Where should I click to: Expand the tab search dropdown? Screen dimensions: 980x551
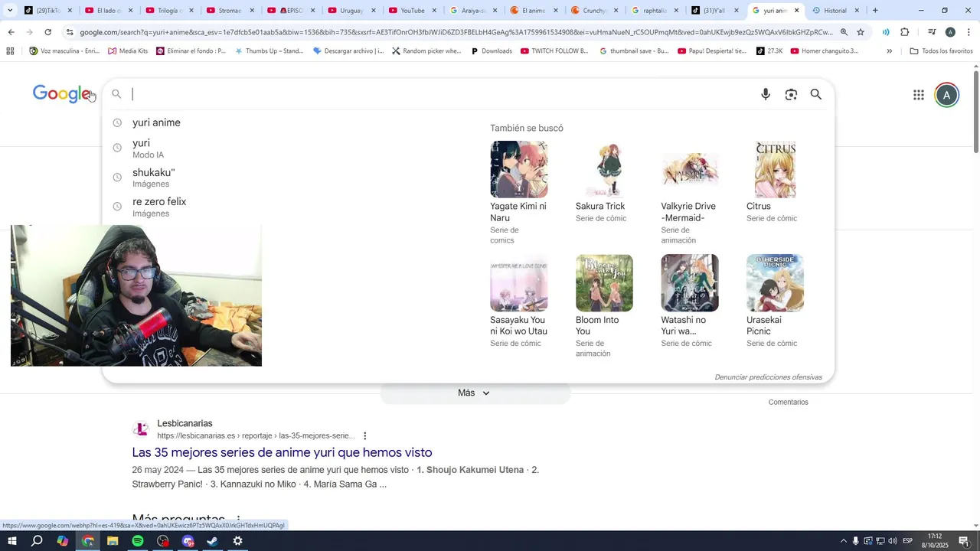pyautogui.click(x=10, y=11)
